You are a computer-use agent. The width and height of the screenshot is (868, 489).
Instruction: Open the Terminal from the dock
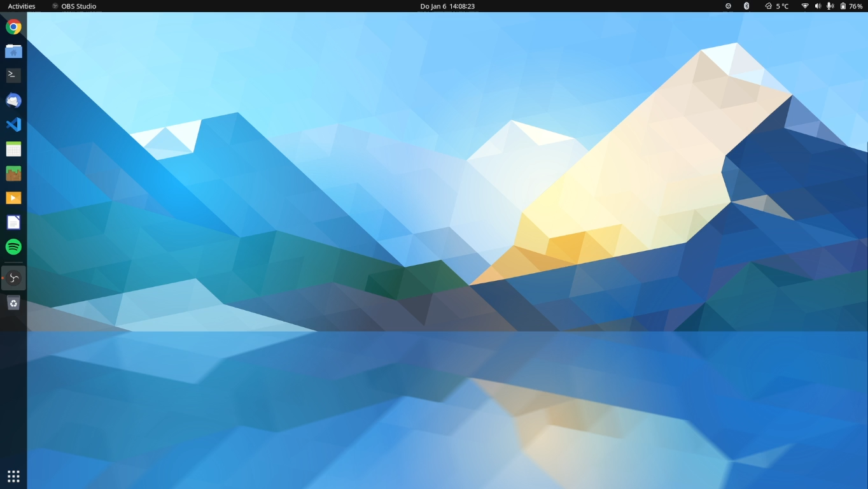tap(13, 75)
